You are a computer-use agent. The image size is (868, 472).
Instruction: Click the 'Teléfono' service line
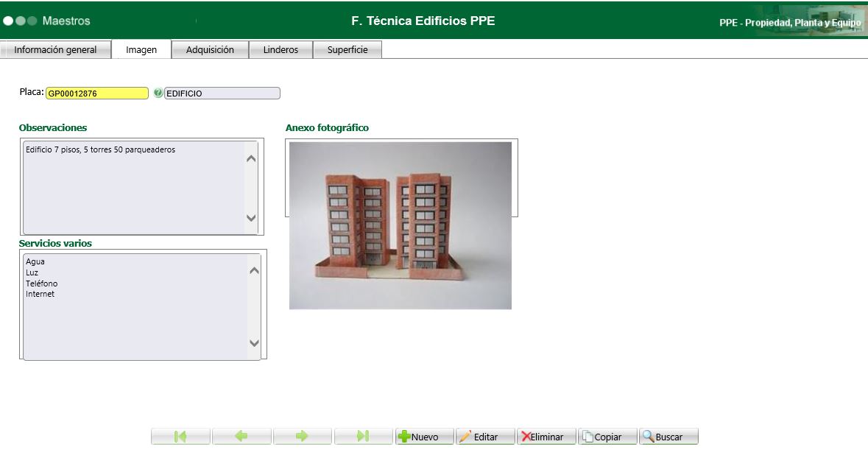(41, 283)
